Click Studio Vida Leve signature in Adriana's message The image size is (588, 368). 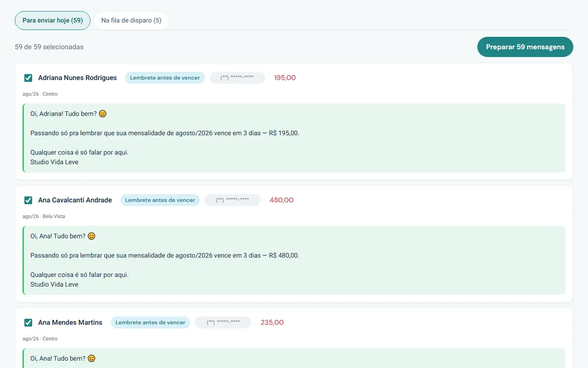(x=54, y=162)
